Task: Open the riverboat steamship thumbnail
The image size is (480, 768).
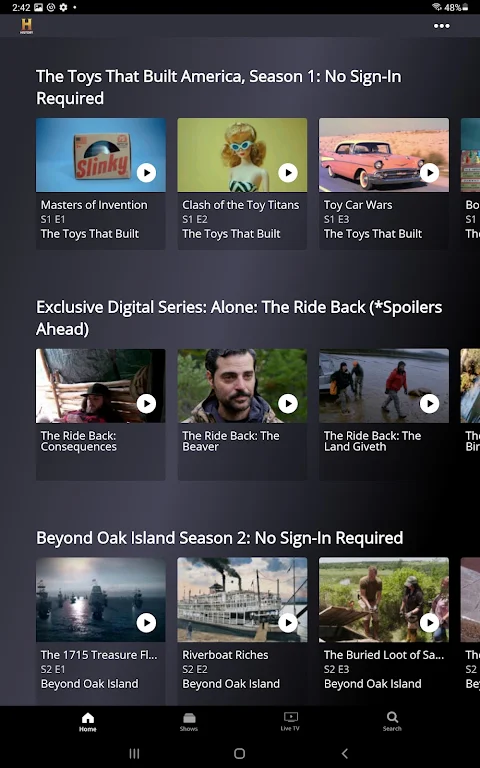Action: [242, 600]
